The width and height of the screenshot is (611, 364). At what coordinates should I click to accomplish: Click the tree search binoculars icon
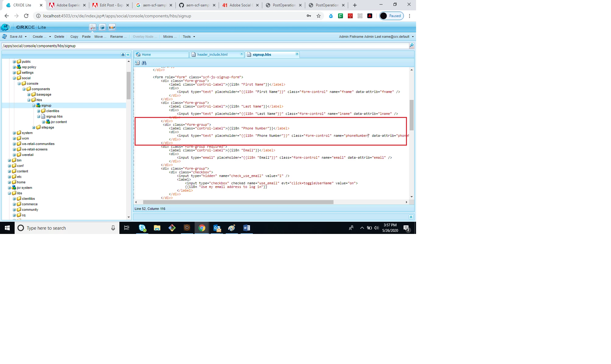tap(123, 55)
